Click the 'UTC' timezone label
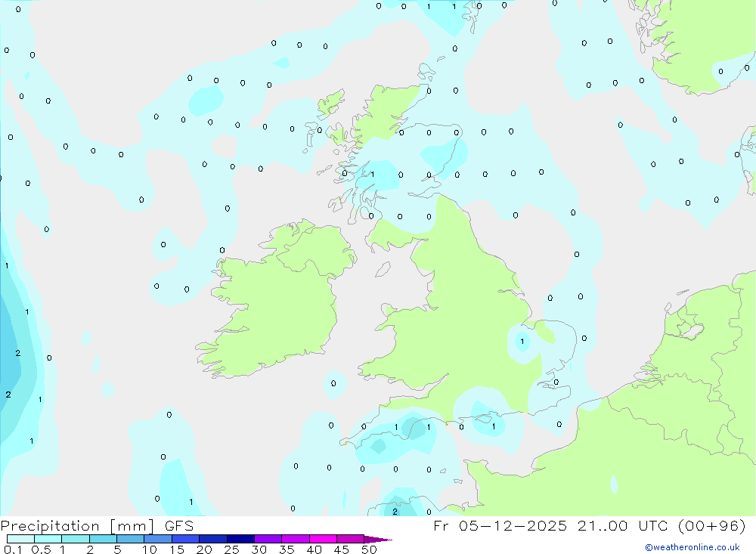 click(653, 525)
